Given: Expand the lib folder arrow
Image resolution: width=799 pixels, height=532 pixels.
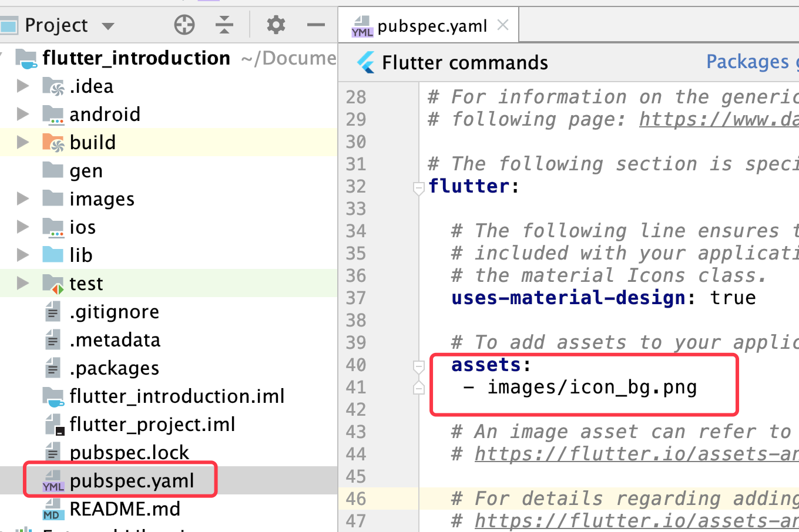Looking at the screenshot, I should [23, 255].
